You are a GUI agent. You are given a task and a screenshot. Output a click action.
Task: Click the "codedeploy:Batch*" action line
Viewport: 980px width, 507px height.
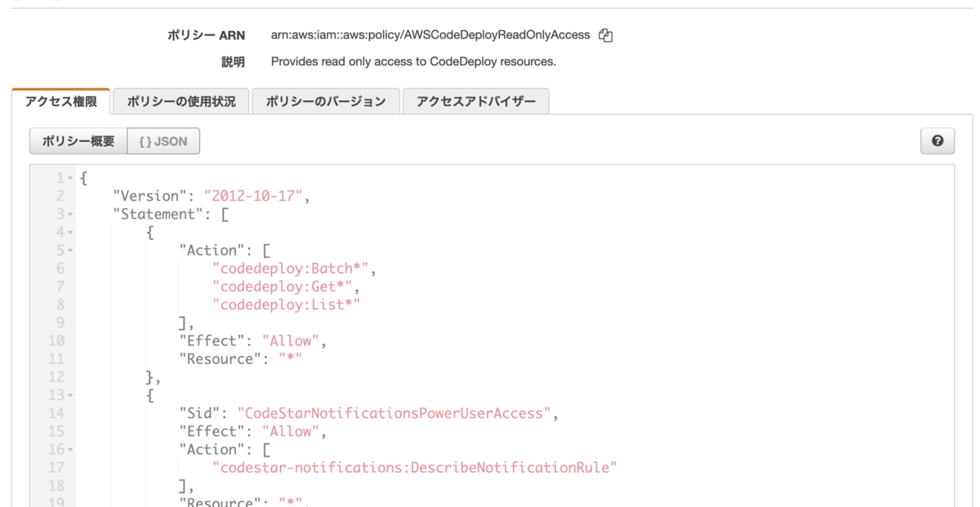(292, 269)
